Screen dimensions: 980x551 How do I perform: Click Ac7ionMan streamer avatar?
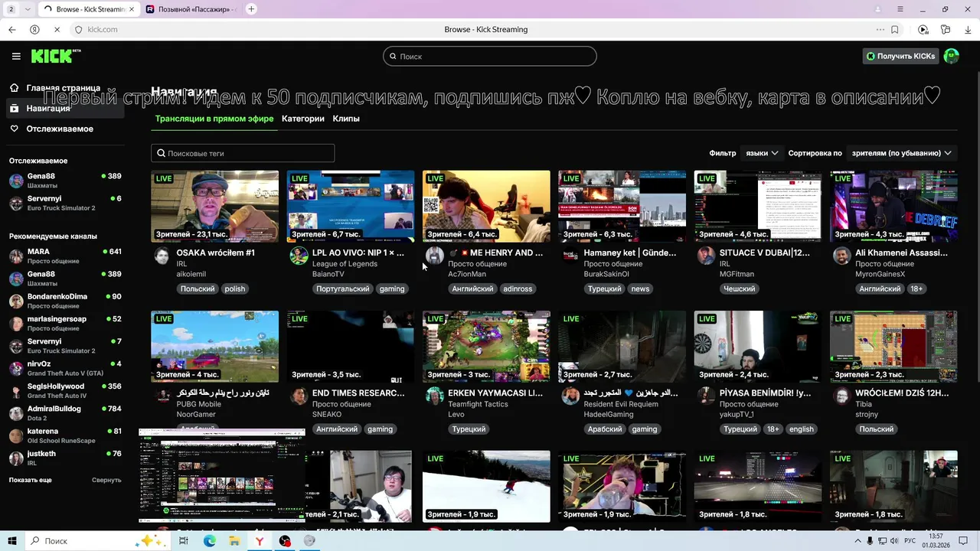[x=435, y=256]
